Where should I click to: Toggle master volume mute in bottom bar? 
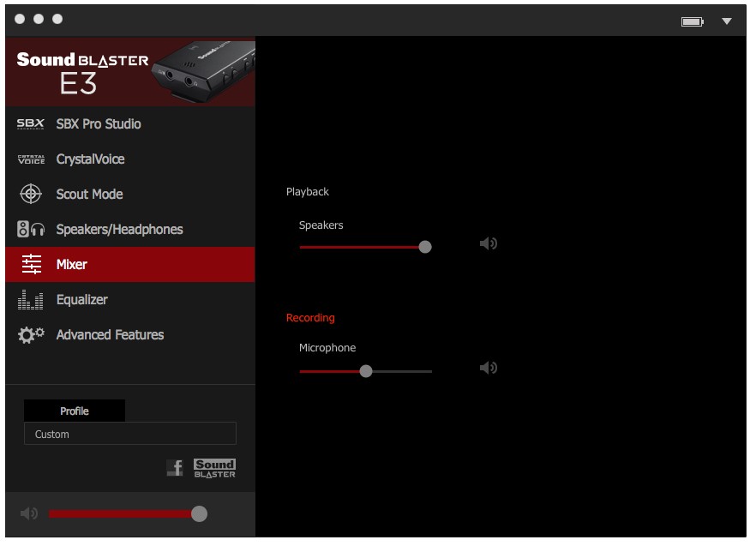(x=29, y=513)
